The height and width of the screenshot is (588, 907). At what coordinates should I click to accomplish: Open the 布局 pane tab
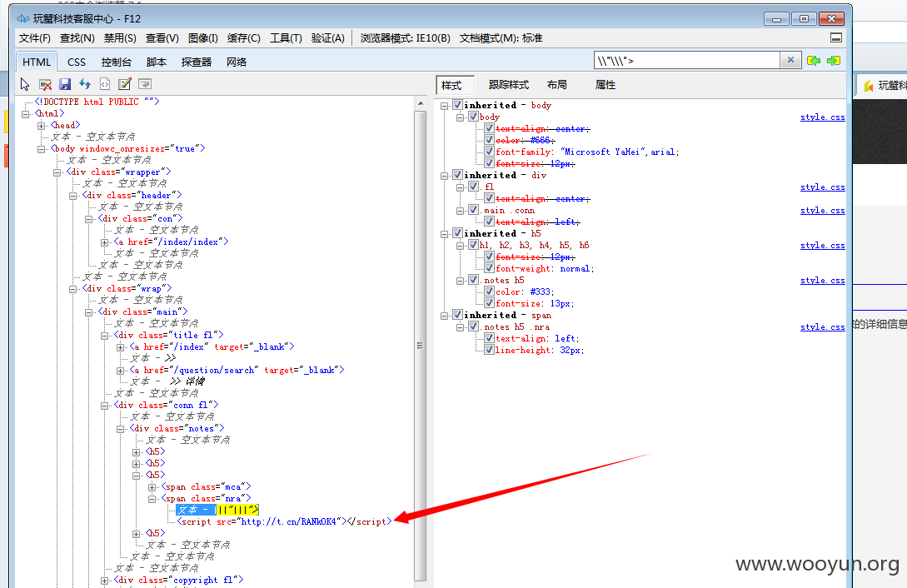pyautogui.click(x=556, y=85)
